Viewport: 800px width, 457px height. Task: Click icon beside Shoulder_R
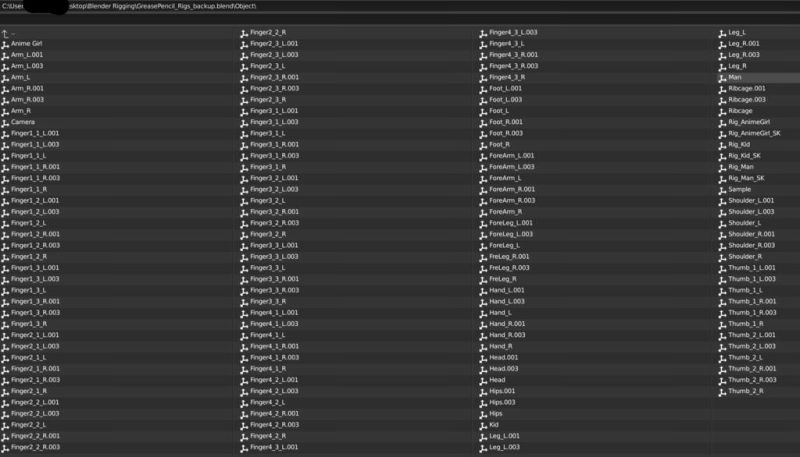[722, 258]
